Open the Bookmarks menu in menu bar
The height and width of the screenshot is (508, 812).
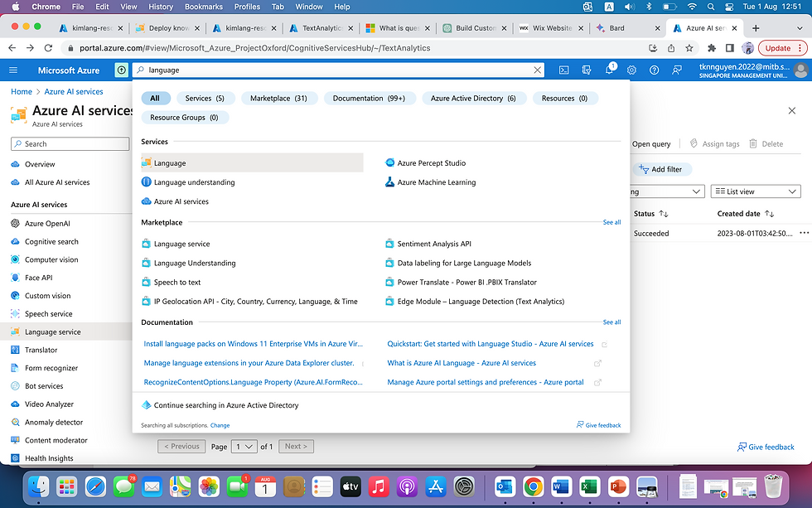(204, 7)
